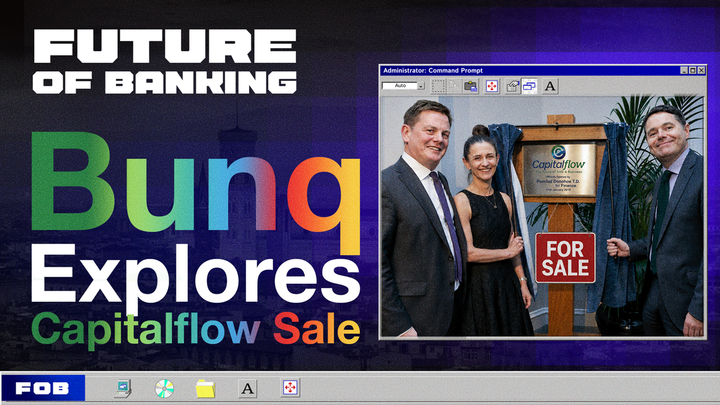Open the computer icon on the taskbar
The image size is (720, 405).
coord(123,388)
